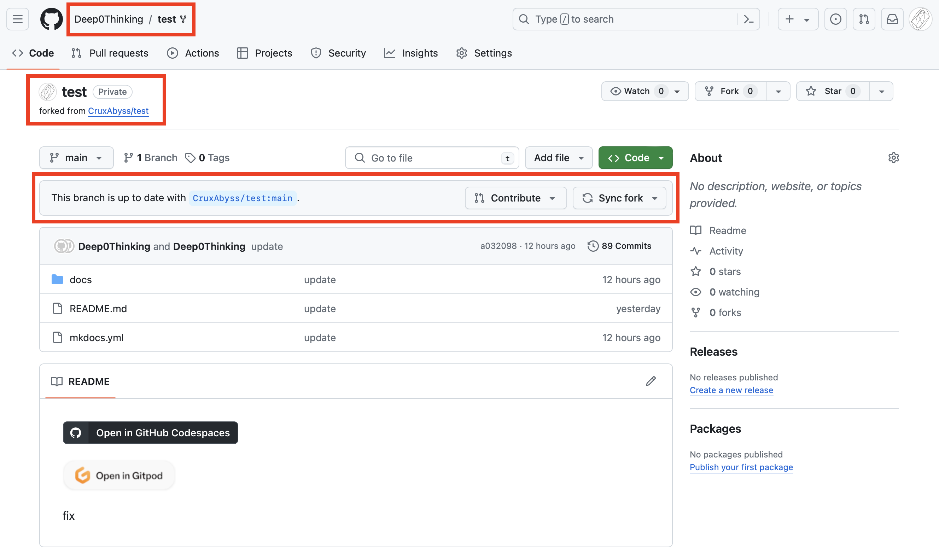Switch to the Security tab
939x560 pixels.
338,53
